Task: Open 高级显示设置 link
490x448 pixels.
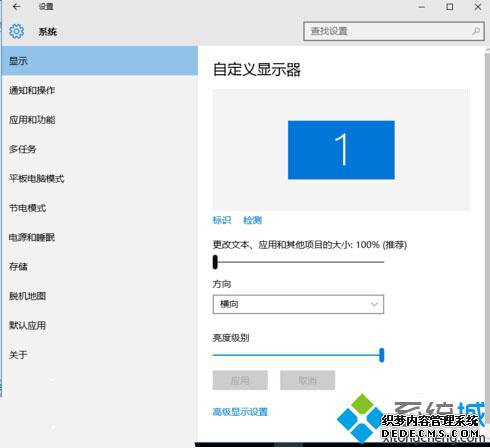Action: (x=240, y=412)
